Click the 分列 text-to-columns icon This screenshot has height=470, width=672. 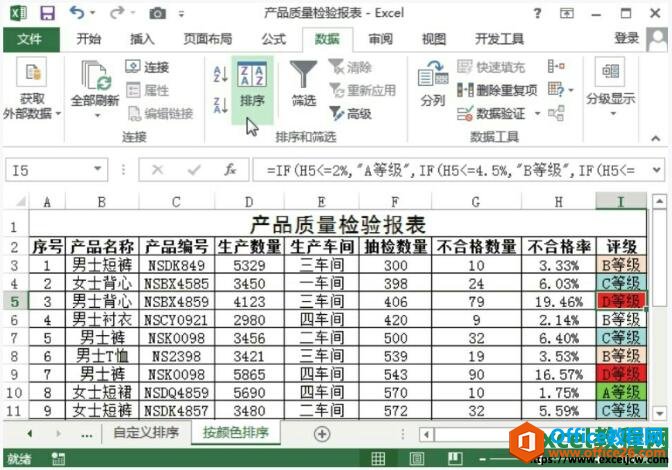coord(433,84)
